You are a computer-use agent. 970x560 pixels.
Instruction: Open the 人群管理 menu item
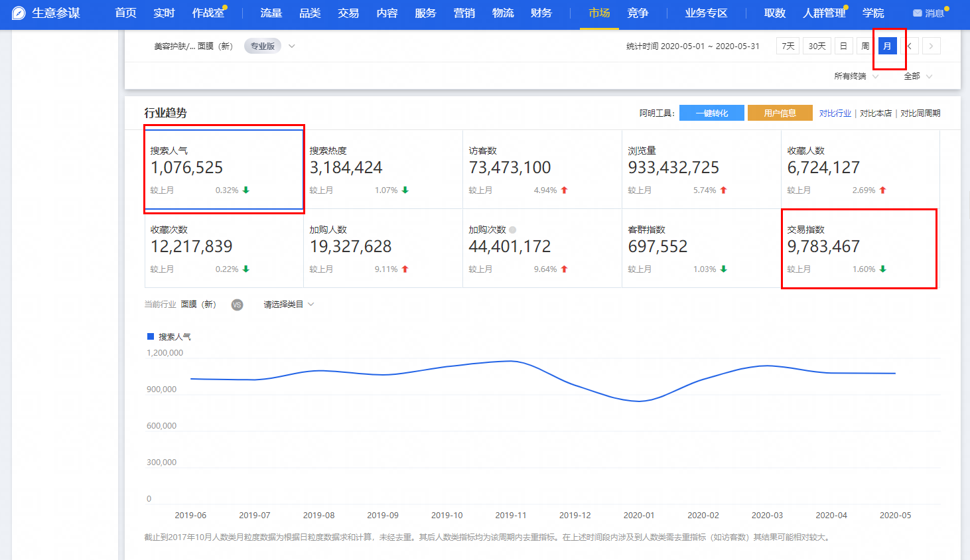coord(824,13)
